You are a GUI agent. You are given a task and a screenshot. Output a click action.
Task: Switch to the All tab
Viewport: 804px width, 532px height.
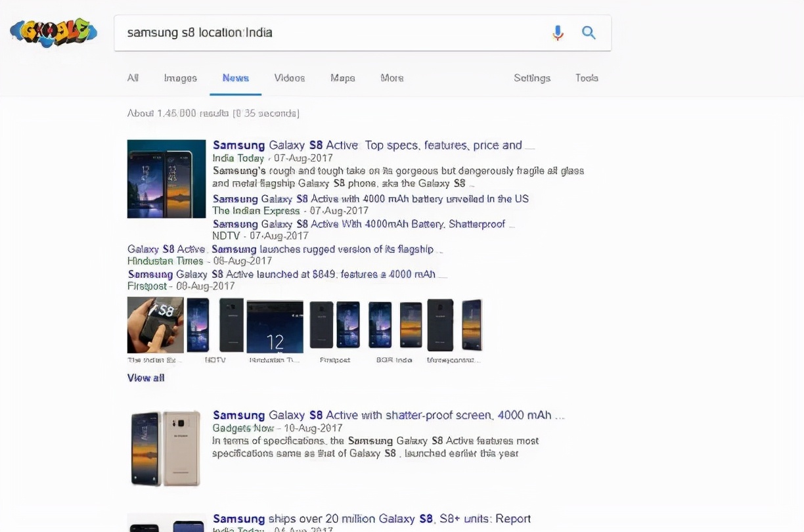133,78
